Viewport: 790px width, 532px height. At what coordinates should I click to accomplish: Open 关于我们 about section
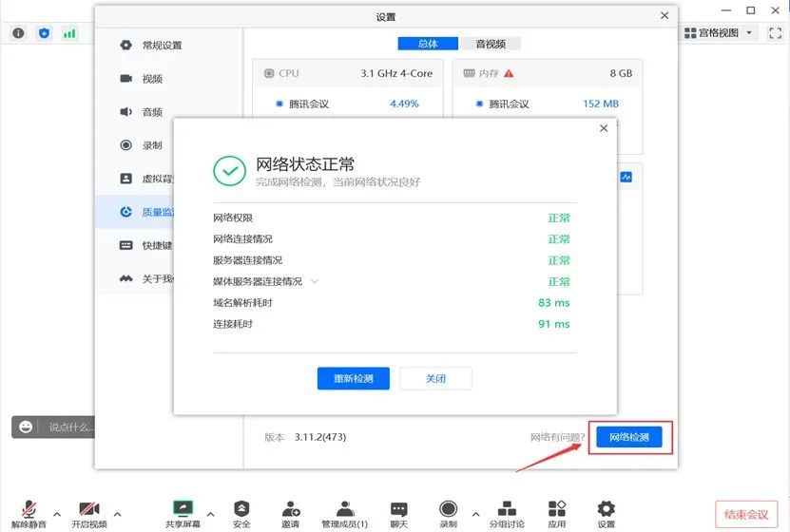coord(134,278)
